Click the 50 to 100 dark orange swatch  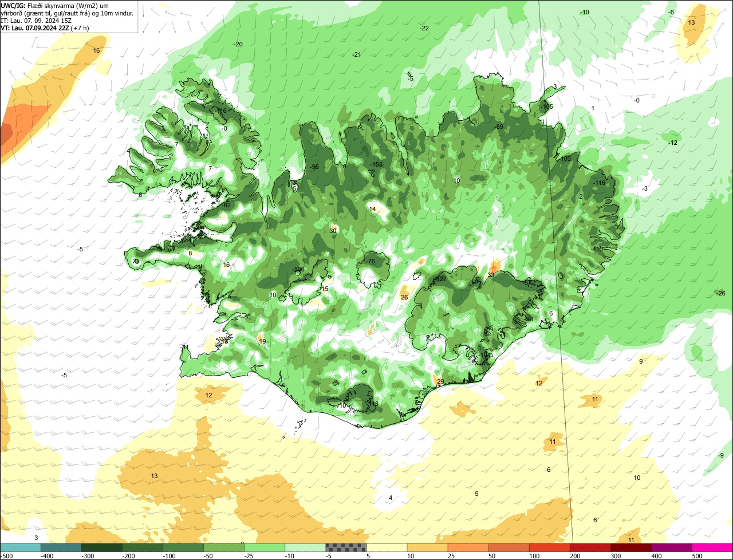point(509,547)
